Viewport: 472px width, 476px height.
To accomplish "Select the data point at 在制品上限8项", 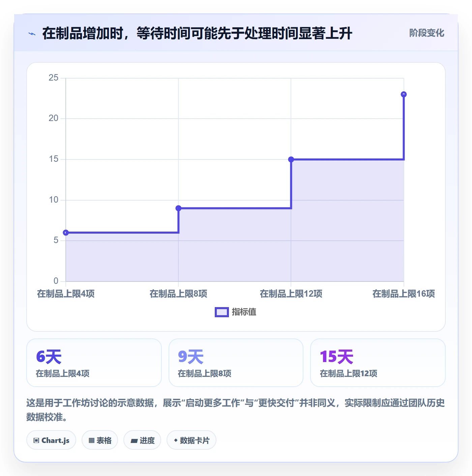I will coord(178,208).
